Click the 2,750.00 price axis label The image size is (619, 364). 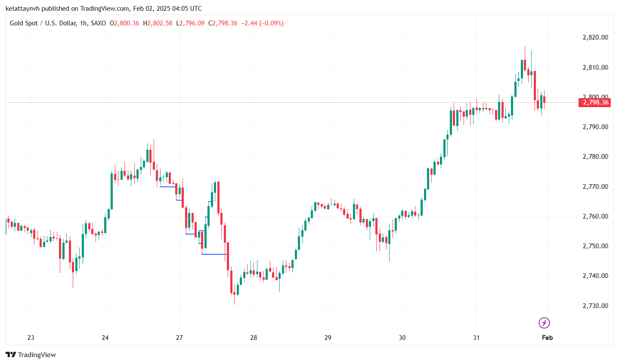(x=595, y=246)
